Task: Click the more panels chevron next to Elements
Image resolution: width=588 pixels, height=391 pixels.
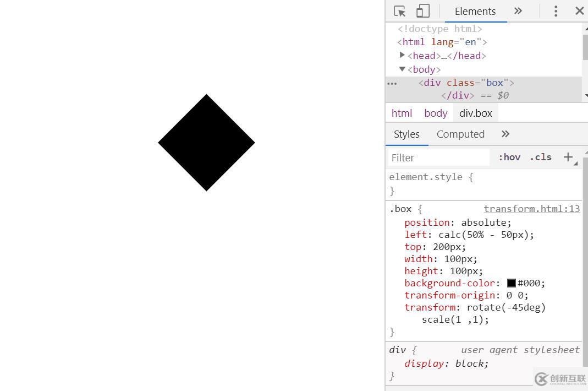Action: [x=518, y=11]
